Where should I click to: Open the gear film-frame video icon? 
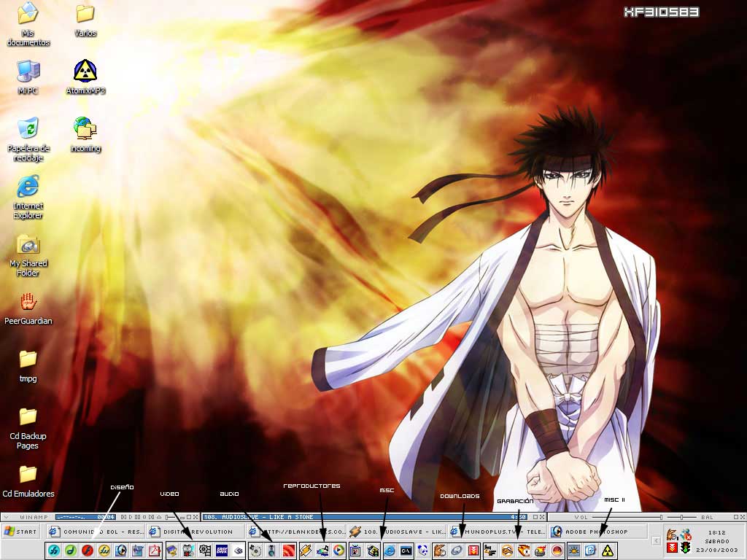click(205, 551)
